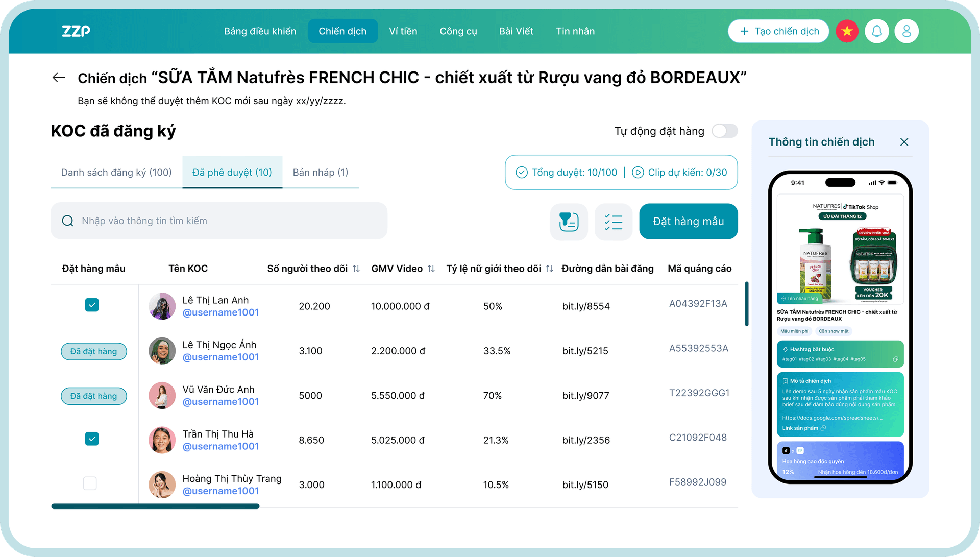Click the magnifier icon in search box
Screen dimensions: 980x557
point(67,221)
